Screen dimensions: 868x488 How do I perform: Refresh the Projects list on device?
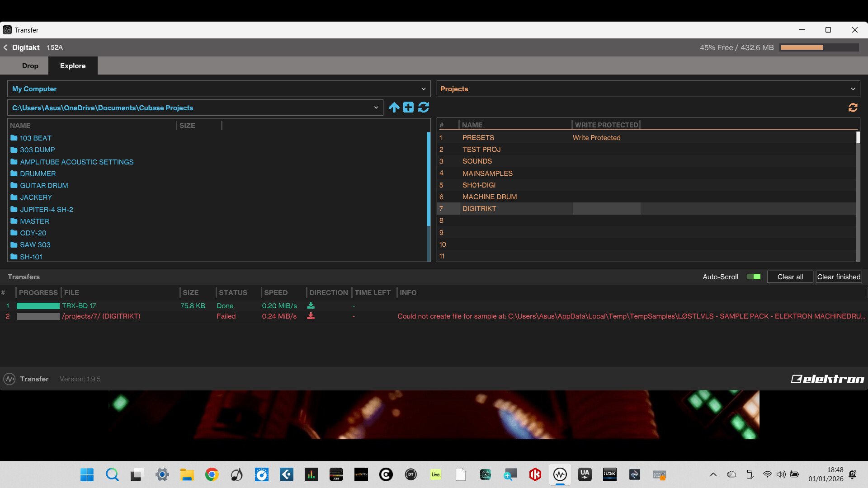point(853,108)
